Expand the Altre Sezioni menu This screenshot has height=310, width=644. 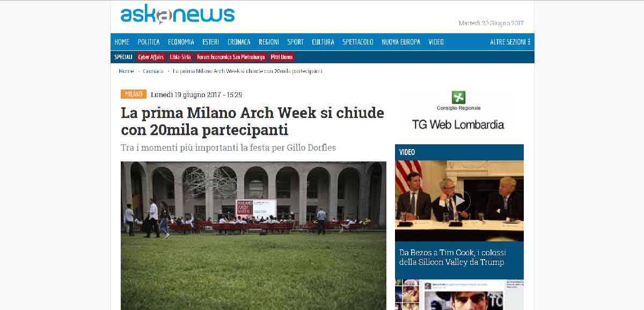pyautogui.click(x=510, y=42)
